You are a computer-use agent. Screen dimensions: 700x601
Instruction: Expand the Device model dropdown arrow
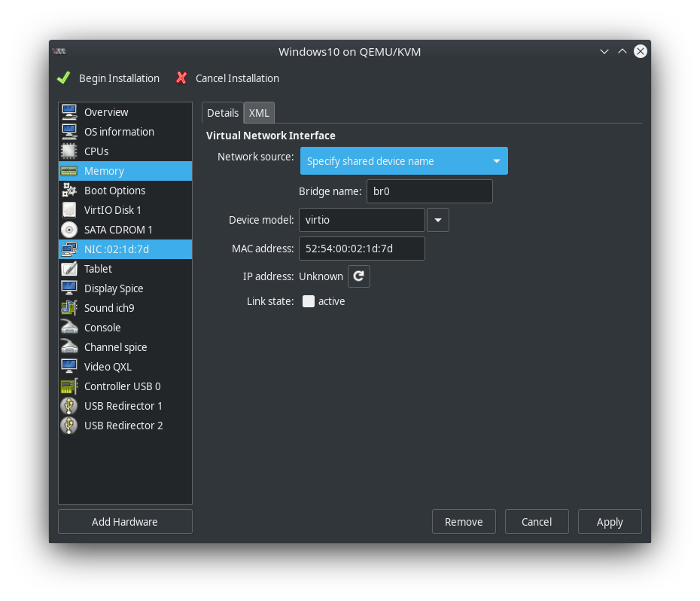tap(438, 221)
